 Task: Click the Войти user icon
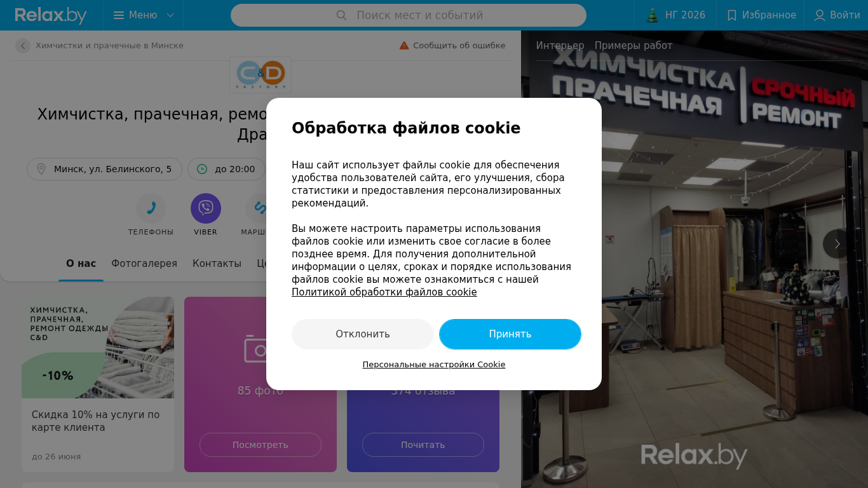tap(820, 15)
